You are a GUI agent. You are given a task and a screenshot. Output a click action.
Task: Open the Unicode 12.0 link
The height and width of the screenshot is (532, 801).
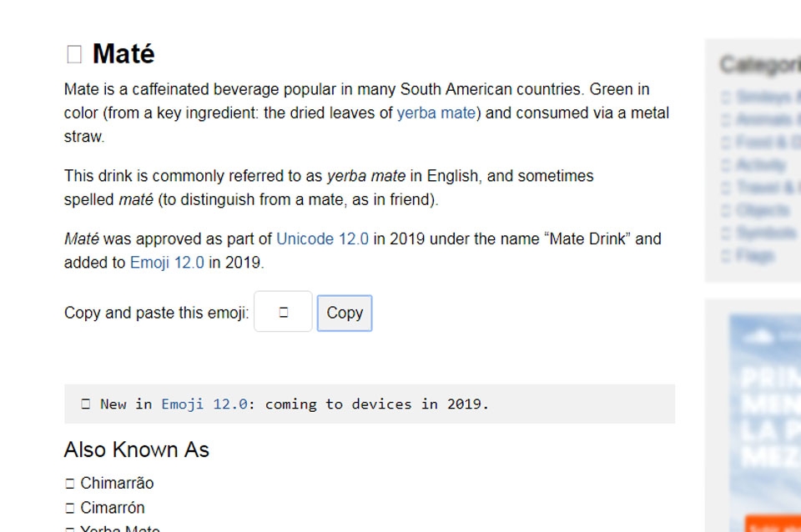point(322,238)
